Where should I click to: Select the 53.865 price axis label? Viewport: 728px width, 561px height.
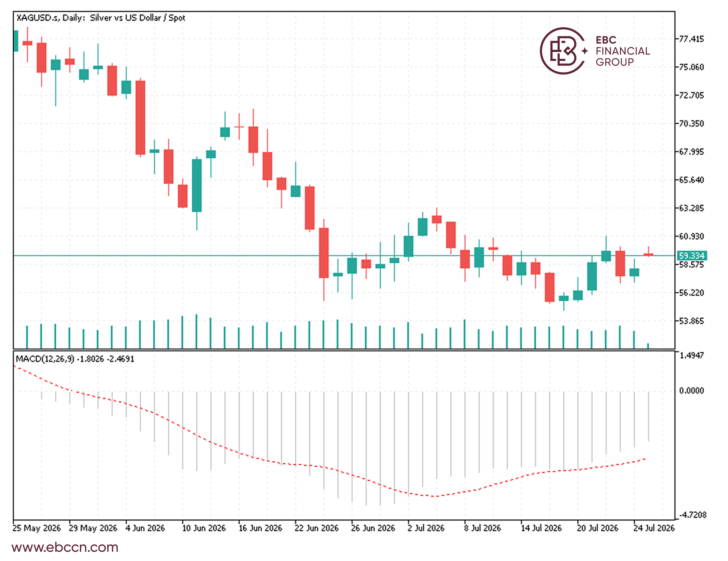coord(692,321)
